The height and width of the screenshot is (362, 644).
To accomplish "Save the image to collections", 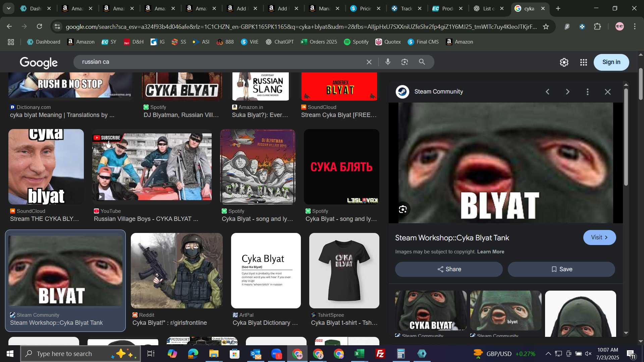I will [x=561, y=269].
